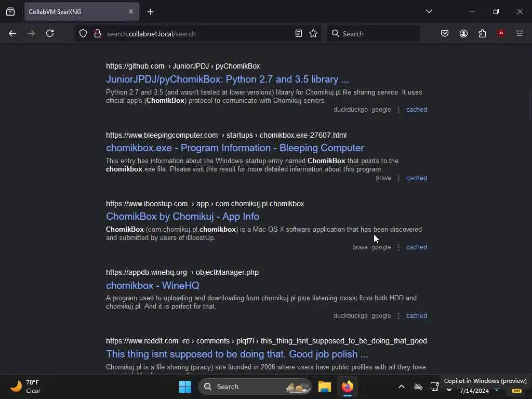The height and width of the screenshot is (399, 532).
Task: Click the page vertical scrollbar thumb
Action: (530, 106)
